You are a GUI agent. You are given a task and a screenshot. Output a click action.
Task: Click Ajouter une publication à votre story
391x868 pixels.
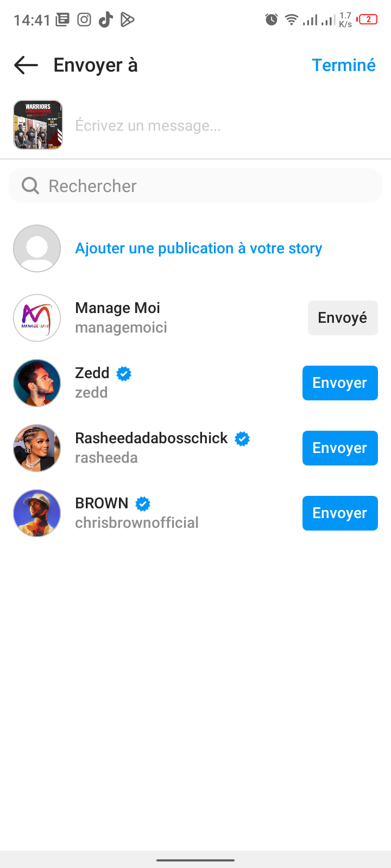click(198, 248)
